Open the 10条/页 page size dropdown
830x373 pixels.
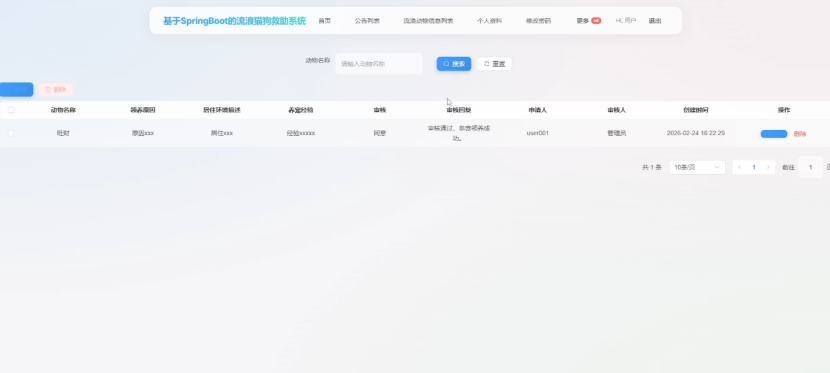point(697,167)
